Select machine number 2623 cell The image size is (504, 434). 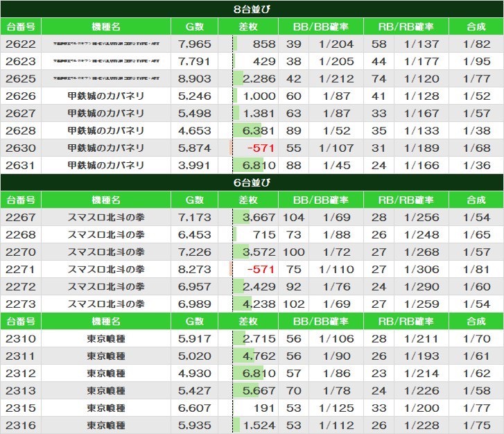pyautogui.click(x=21, y=62)
